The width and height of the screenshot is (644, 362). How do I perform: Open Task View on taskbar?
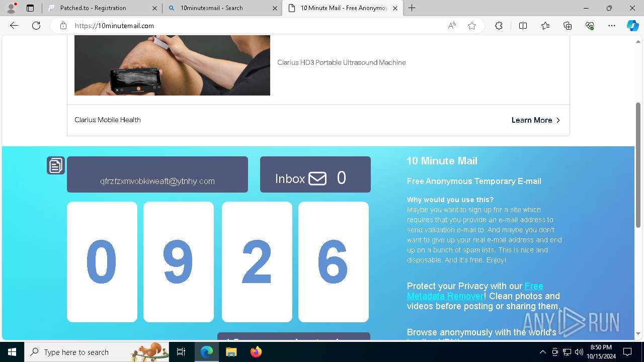click(x=182, y=352)
